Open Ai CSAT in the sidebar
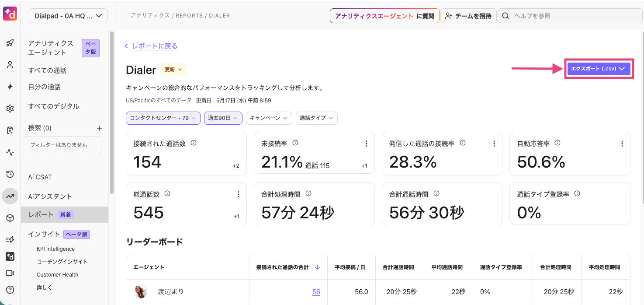Viewport: 644px width, 305px height. click(40, 177)
